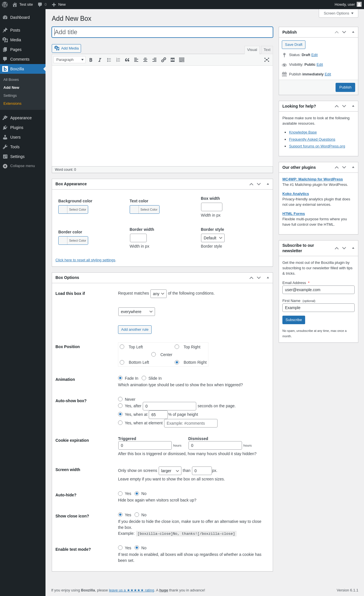
Task: Click the insert link icon
Action: 164,60
